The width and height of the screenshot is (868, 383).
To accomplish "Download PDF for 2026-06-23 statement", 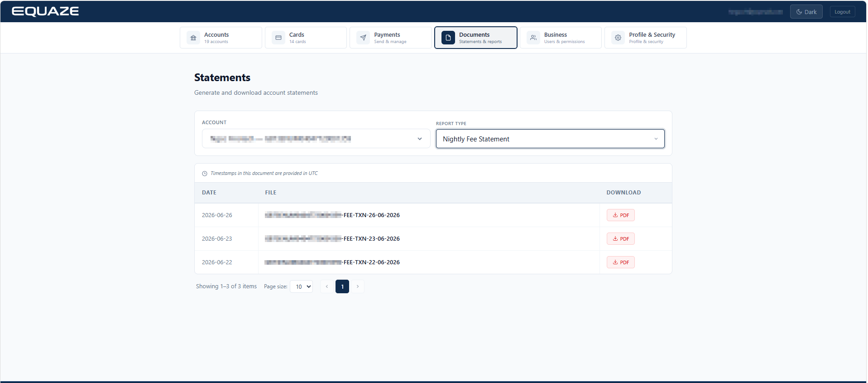I will click(x=620, y=239).
